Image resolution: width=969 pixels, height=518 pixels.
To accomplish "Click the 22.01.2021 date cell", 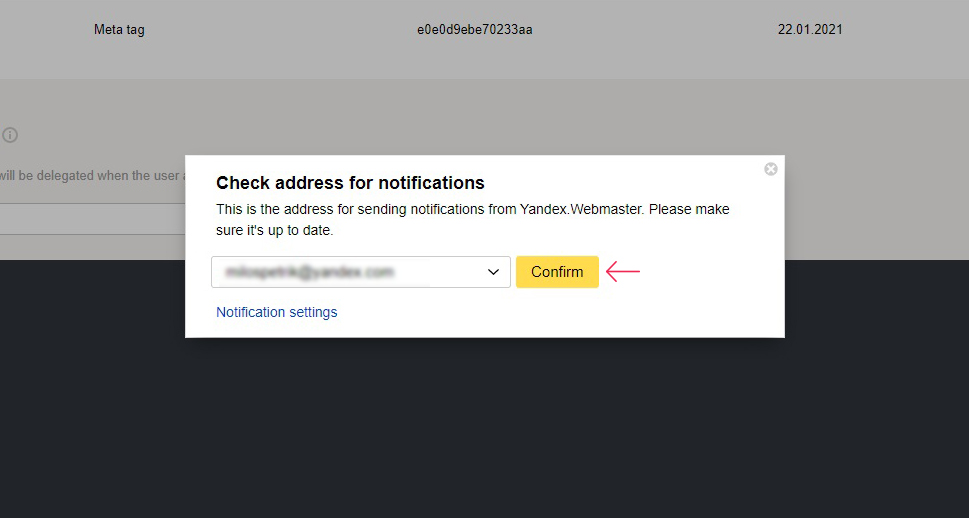I will pyautogui.click(x=810, y=30).
